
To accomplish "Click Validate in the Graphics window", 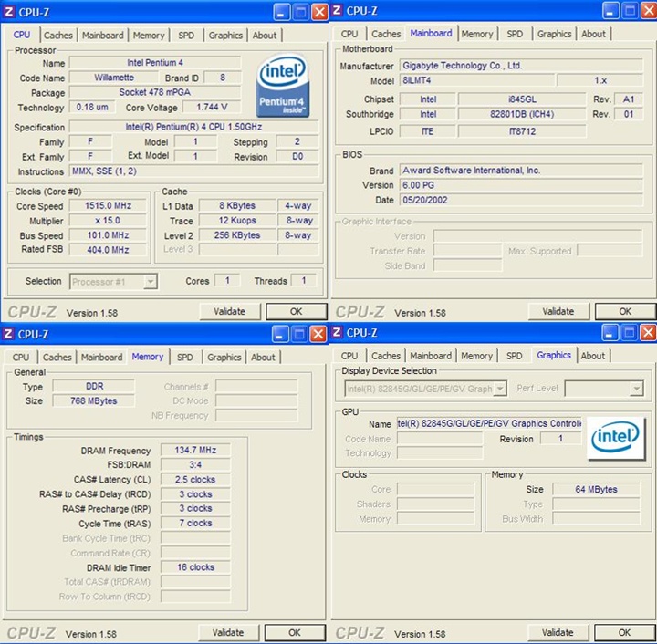I will point(558,633).
